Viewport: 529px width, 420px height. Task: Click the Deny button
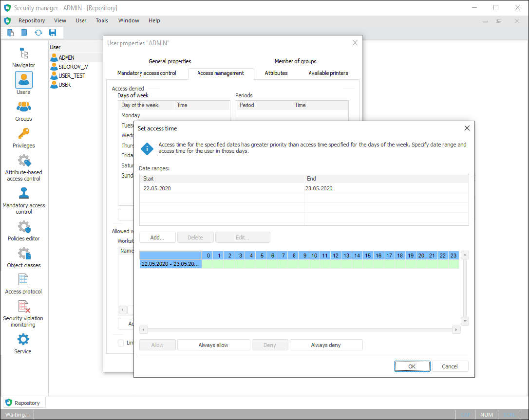click(270, 345)
